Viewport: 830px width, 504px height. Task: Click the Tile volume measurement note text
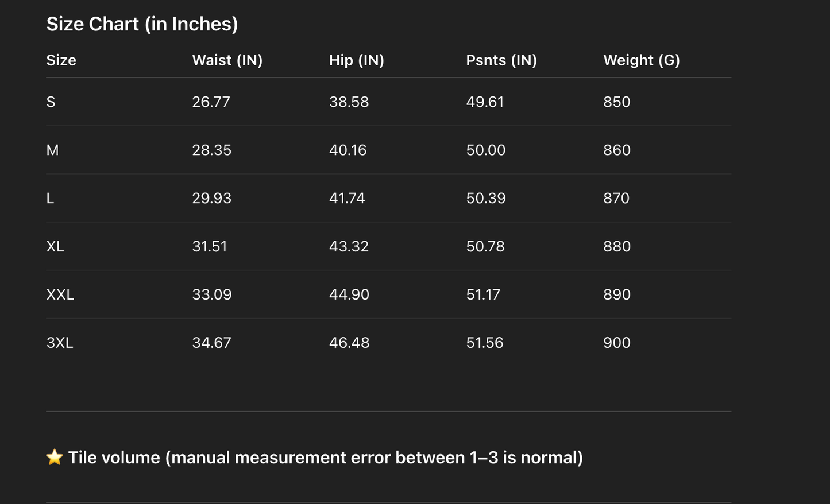[x=325, y=458]
